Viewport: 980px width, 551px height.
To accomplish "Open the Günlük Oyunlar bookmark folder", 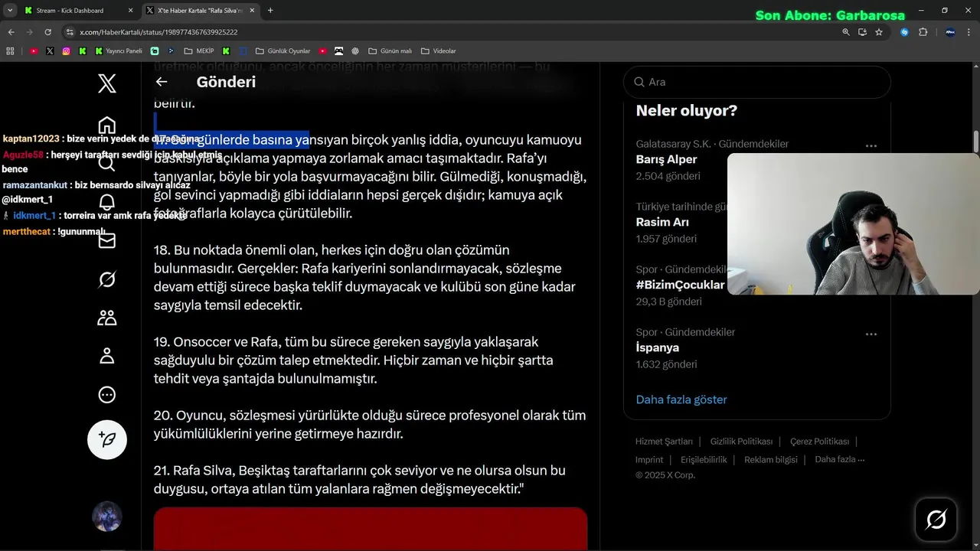I will click(283, 51).
